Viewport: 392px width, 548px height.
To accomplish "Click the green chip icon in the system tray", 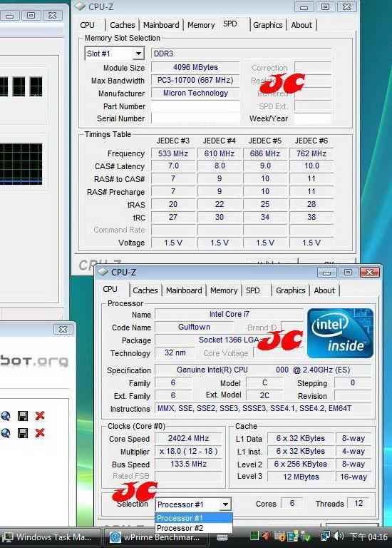I will [x=254, y=537].
